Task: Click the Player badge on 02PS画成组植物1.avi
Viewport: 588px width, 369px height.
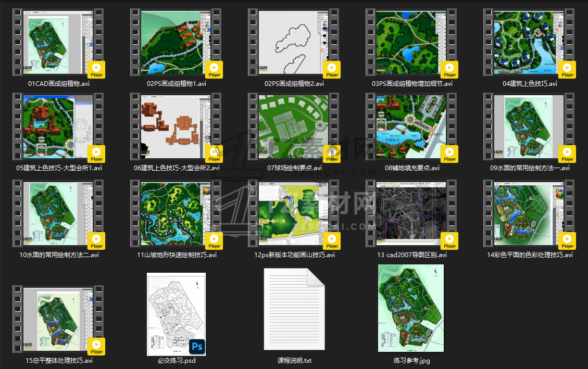Action: pos(214,70)
